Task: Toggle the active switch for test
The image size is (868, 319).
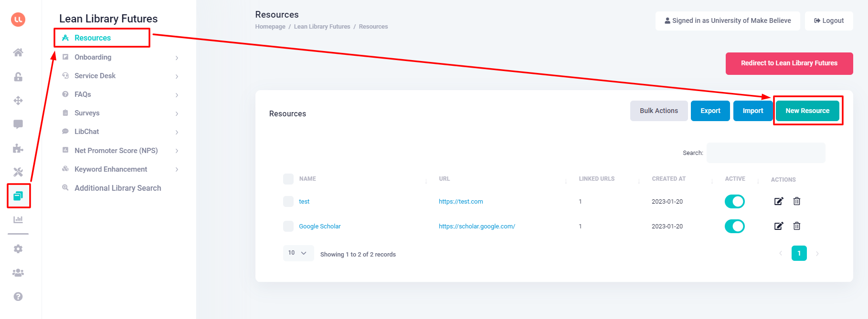Action: click(735, 202)
